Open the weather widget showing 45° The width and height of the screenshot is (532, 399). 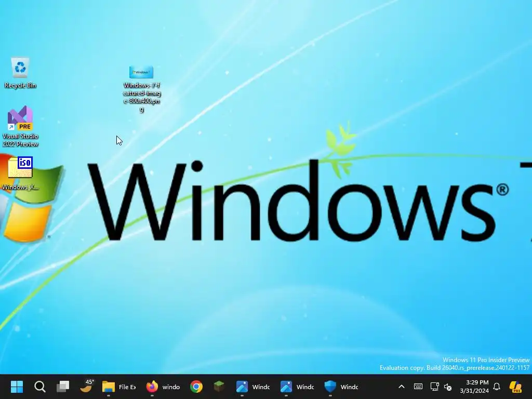[x=87, y=386]
